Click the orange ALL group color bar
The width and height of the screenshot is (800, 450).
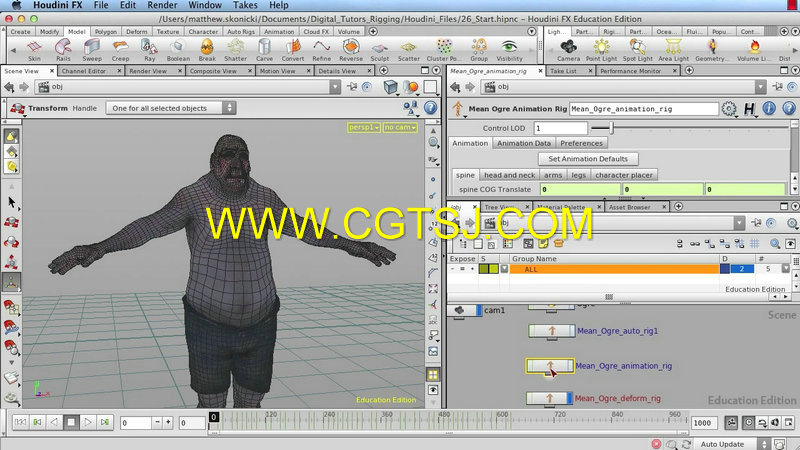coord(614,269)
